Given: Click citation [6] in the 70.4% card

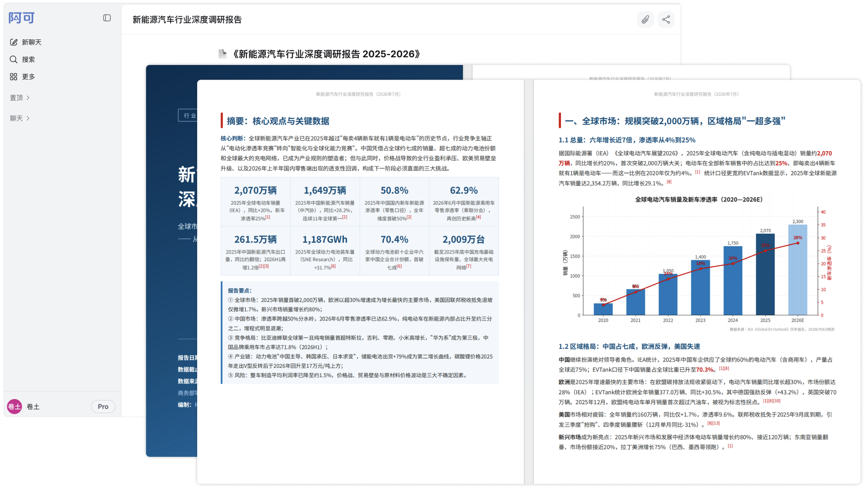Looking at the screenshot, I should coord(399,266).
